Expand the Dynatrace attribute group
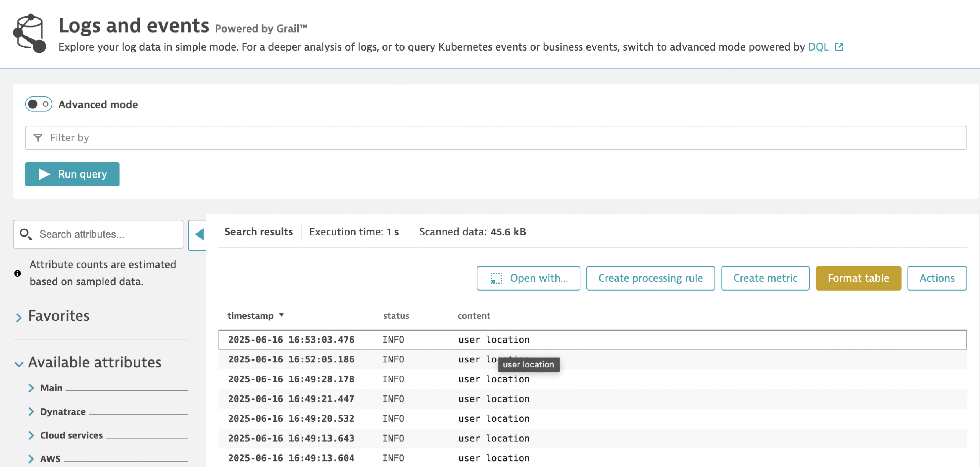 (31, 411)
